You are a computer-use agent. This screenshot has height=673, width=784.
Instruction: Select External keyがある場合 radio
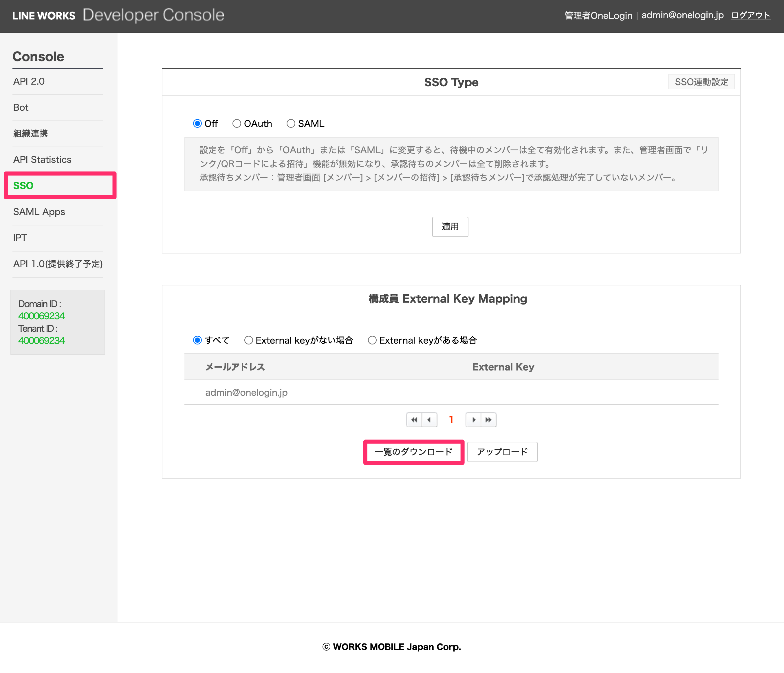372,340
